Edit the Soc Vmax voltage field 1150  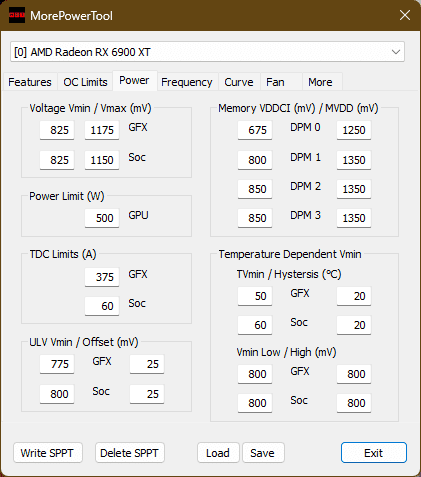(x=102, y=160)
